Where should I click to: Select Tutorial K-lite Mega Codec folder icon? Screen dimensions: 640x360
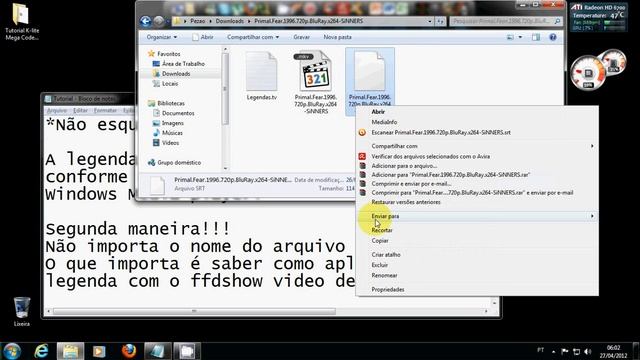pyautogui.click(x=22, y=22)
